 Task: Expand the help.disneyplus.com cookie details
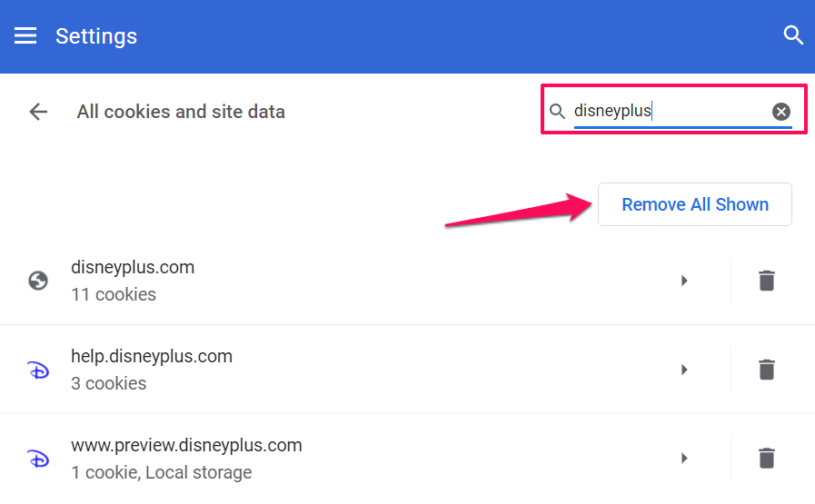(x=684, y=370)
